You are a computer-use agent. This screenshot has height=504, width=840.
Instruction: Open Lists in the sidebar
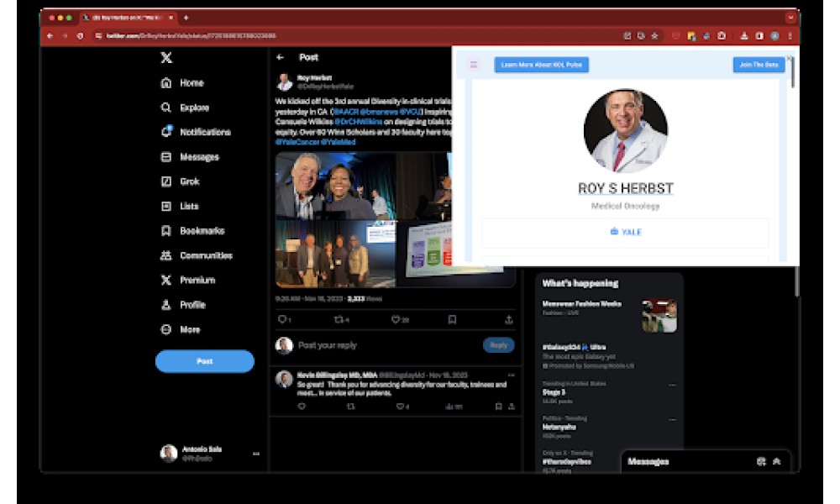(189, 206)
